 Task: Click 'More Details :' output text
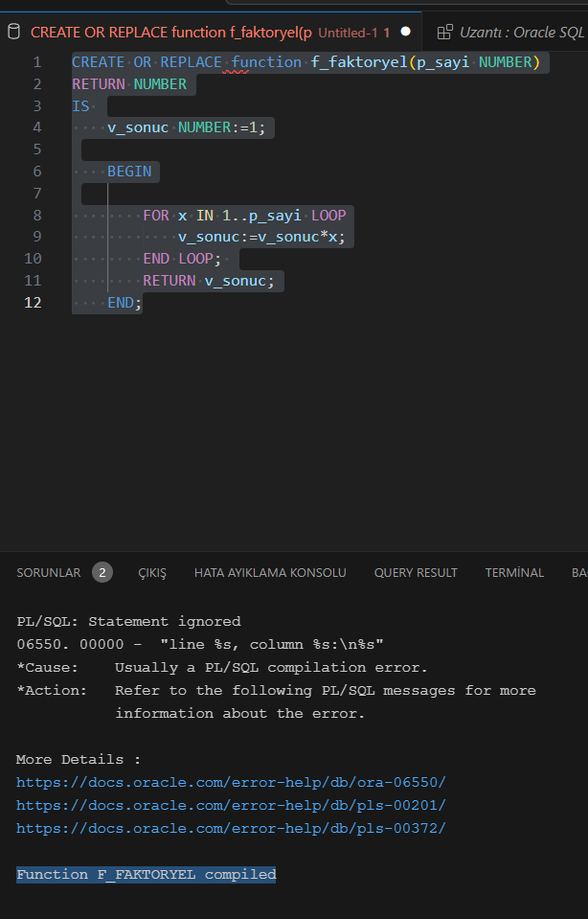click(79, 760)
